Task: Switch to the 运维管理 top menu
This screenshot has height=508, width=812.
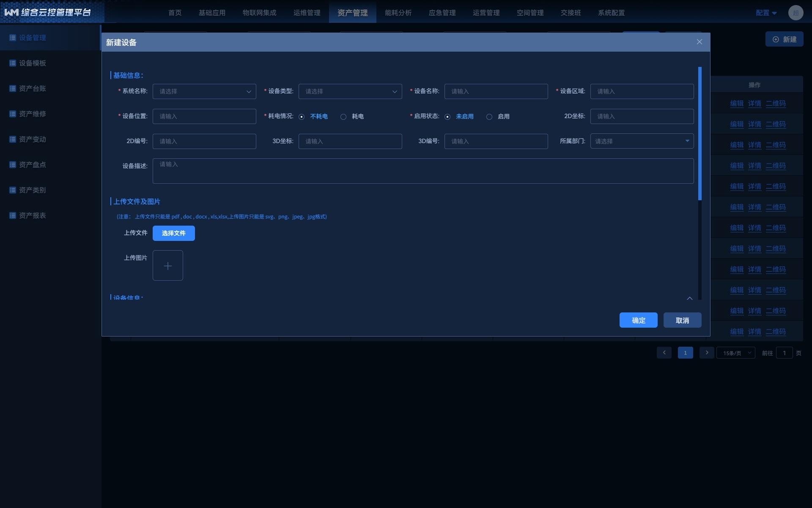Action: pyautogui.click(x=307, y=13)
